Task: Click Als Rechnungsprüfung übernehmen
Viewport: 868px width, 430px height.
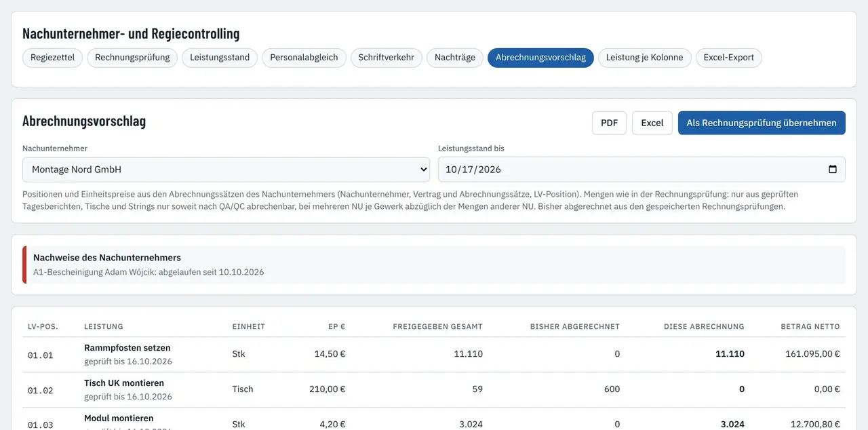Action: coord(762,123)
